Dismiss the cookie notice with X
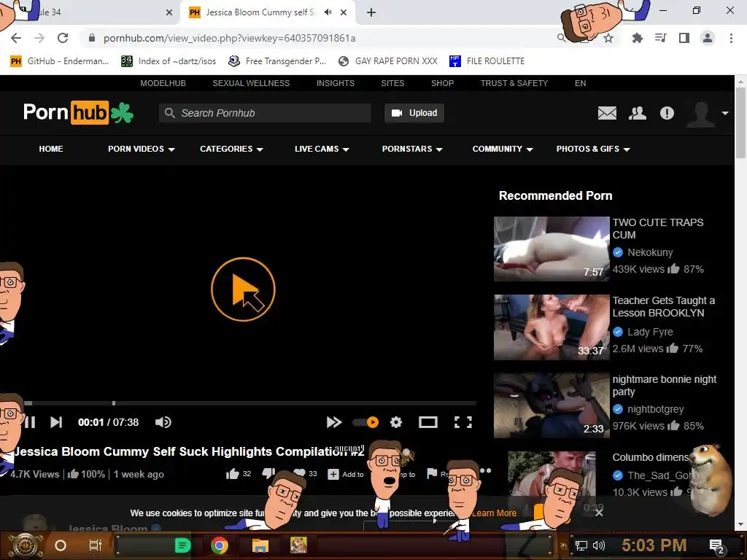Screen dimensions: 747x560 (599, 513)
